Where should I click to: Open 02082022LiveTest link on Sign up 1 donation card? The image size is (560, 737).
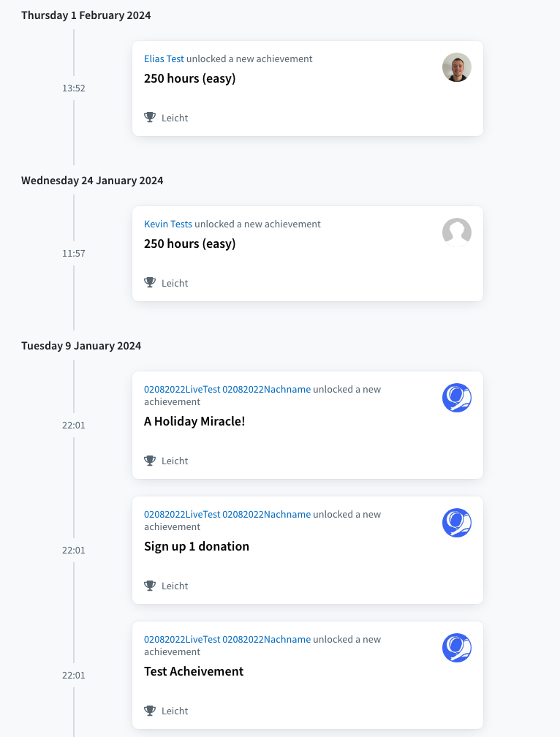227,515
